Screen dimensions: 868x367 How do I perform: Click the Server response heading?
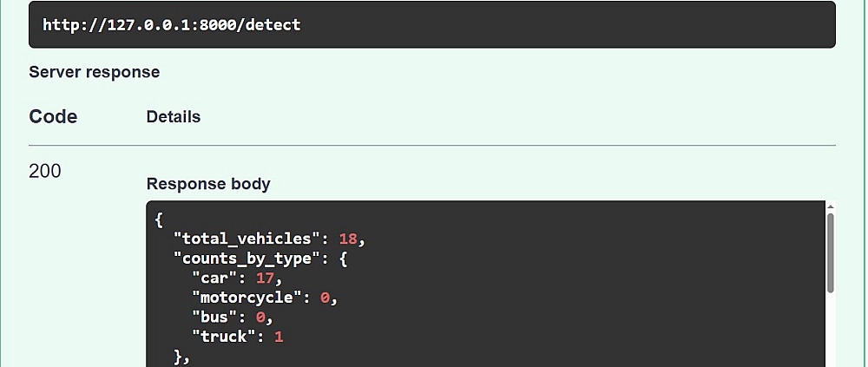[x=94, y=72]
